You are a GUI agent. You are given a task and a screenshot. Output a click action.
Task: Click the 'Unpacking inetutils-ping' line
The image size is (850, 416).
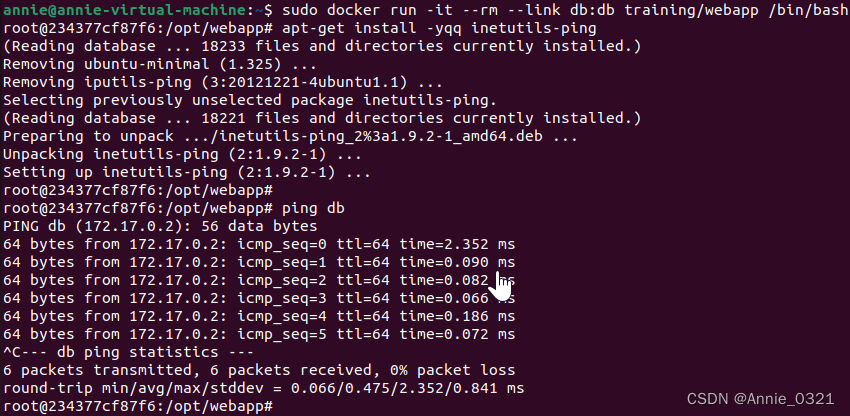182,154
